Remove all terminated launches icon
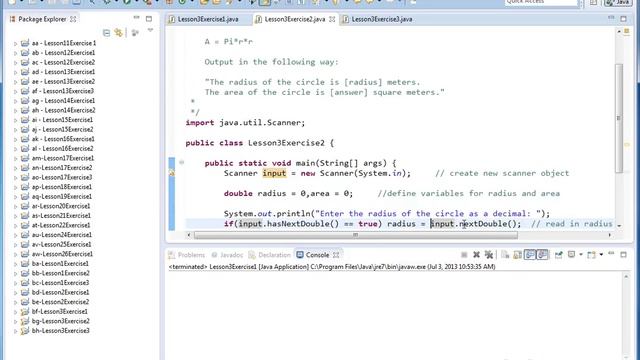 tap(489, 255)
